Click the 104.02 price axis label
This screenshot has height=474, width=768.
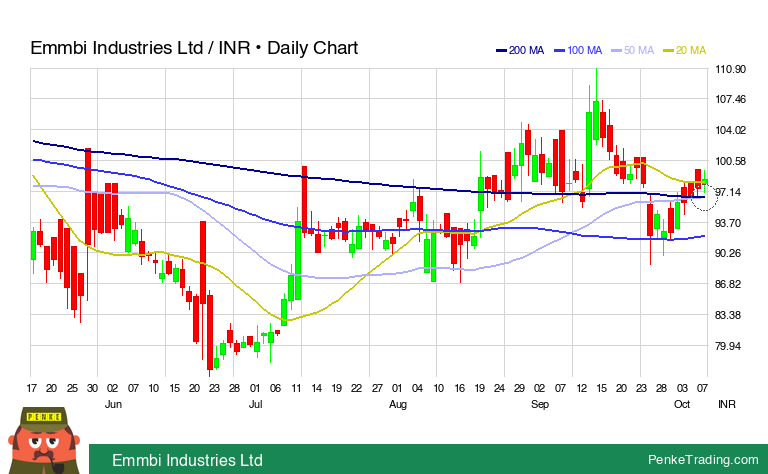(730, 130)
